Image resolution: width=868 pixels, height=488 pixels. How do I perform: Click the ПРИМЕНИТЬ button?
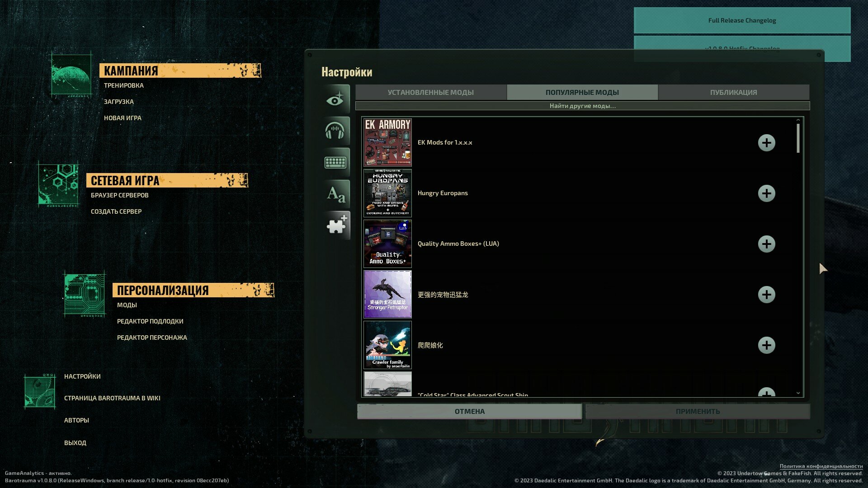(698, 411)
